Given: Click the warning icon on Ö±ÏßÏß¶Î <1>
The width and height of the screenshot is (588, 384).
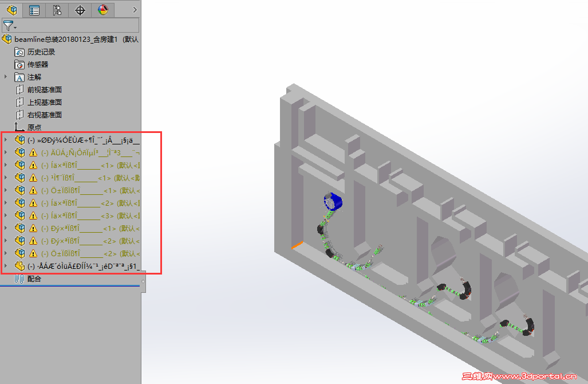Looking at the screenshot, I should (x=33, y=190).
